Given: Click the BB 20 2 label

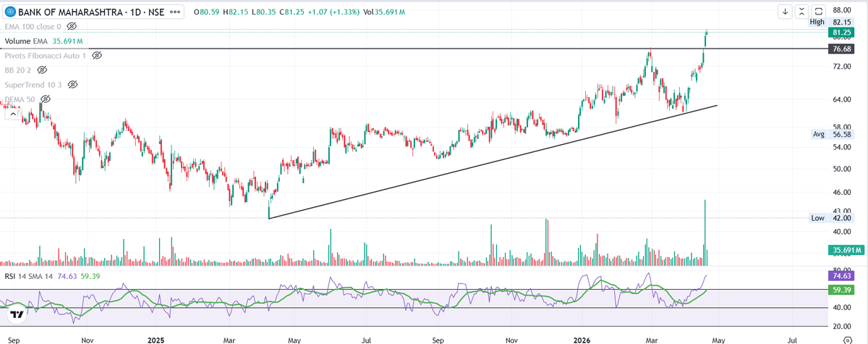Looking at the screenshot, I should 19,70.
